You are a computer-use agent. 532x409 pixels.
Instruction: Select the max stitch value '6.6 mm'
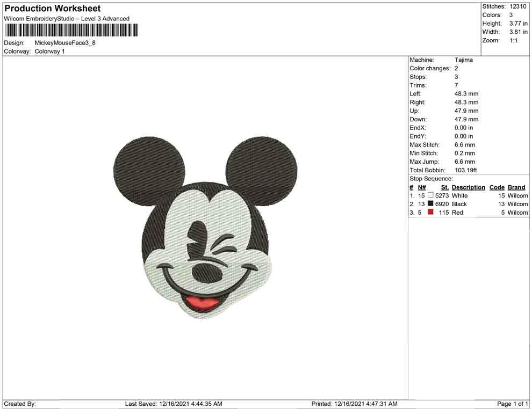(465, 145)
